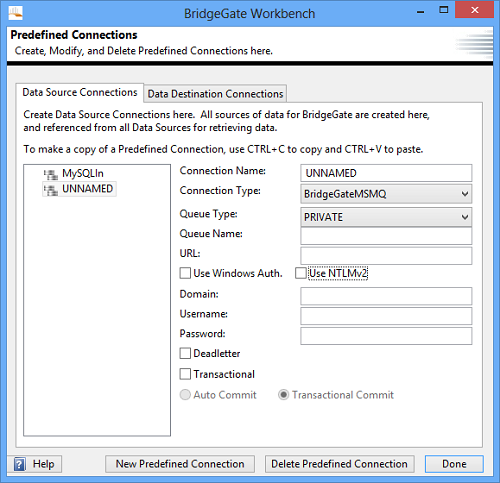Click the UNNAMED connection icon in tree
Screen dimensions: 500x483
(x=51, y=190)
